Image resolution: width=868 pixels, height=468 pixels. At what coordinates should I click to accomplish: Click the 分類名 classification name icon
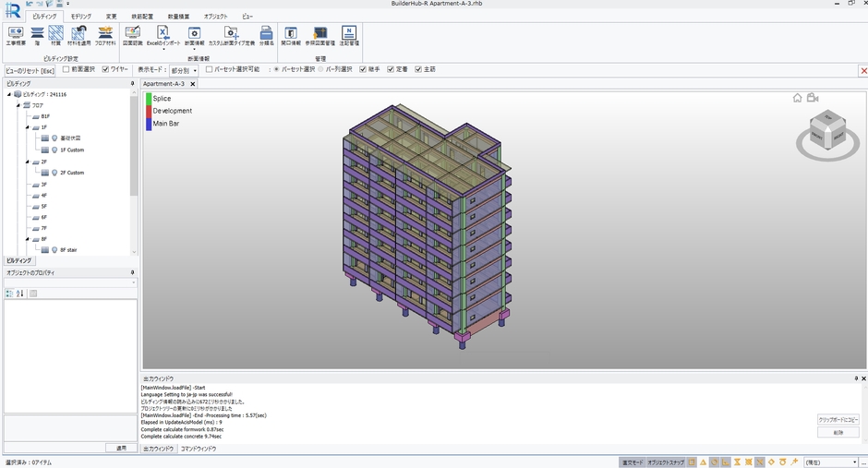tap(266, 35)
